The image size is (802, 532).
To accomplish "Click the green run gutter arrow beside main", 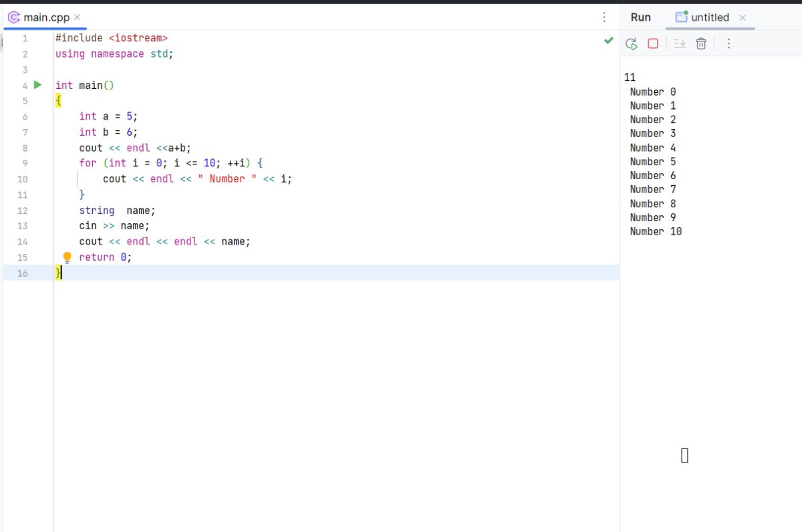I will [37, 85].
